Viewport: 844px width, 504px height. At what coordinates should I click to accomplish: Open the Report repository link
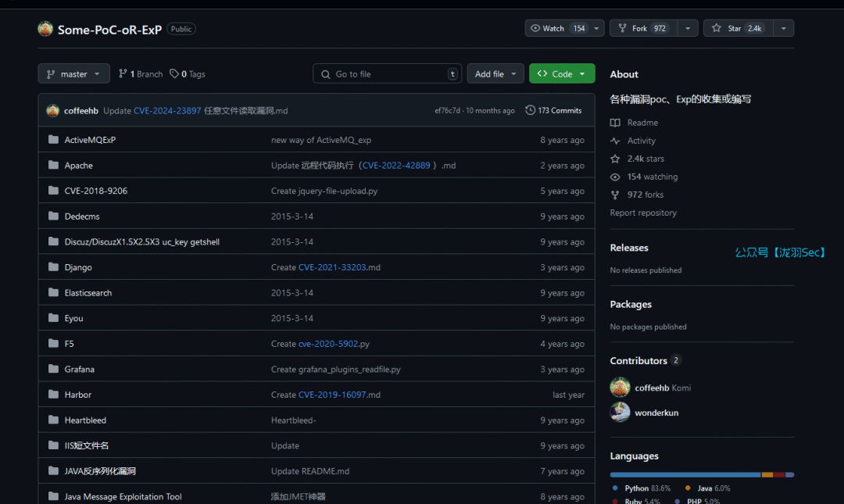pos(643,213)
